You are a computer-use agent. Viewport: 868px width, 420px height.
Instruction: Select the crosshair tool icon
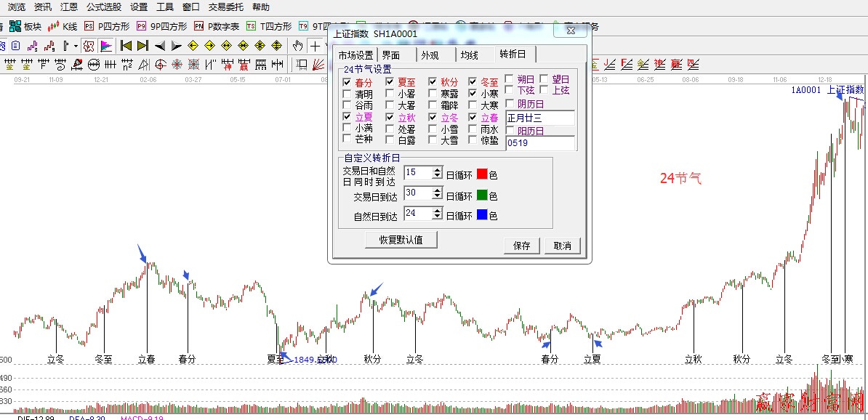316,46
